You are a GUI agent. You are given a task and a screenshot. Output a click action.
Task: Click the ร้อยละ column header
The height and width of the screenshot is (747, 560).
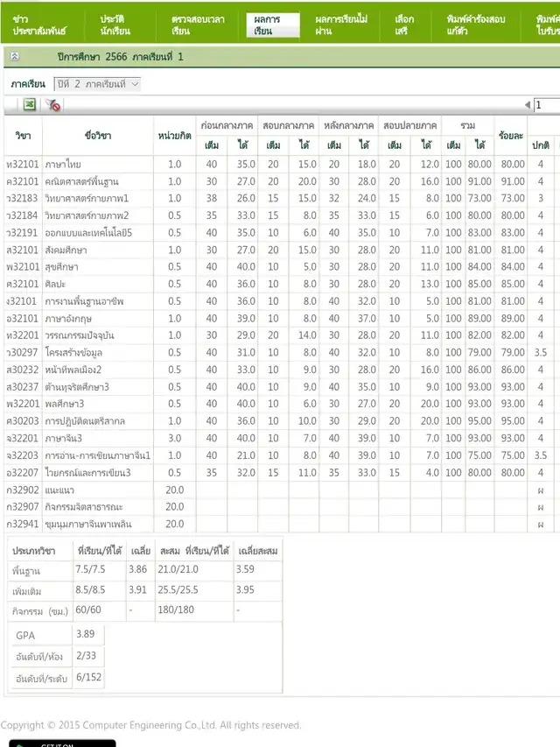coord(511,136)
